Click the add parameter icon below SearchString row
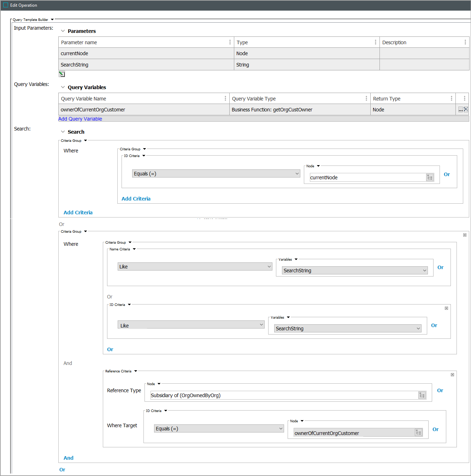This screenshot has width=471, height=476. point(62,74)
